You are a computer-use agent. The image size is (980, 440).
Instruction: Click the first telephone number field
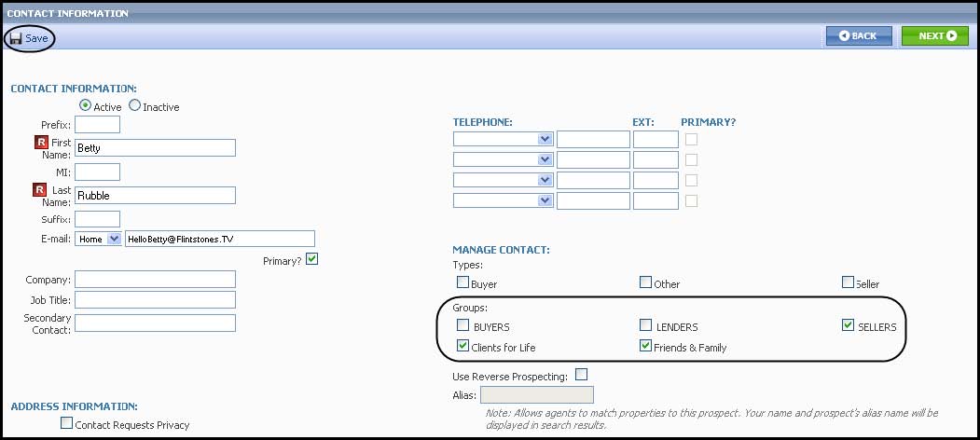[594, 140]
